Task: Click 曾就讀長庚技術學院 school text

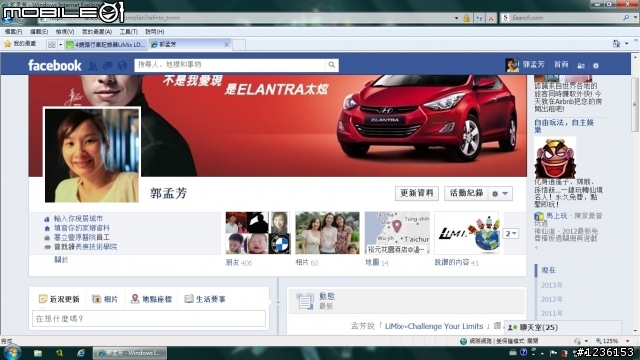Action: point(85,247)
